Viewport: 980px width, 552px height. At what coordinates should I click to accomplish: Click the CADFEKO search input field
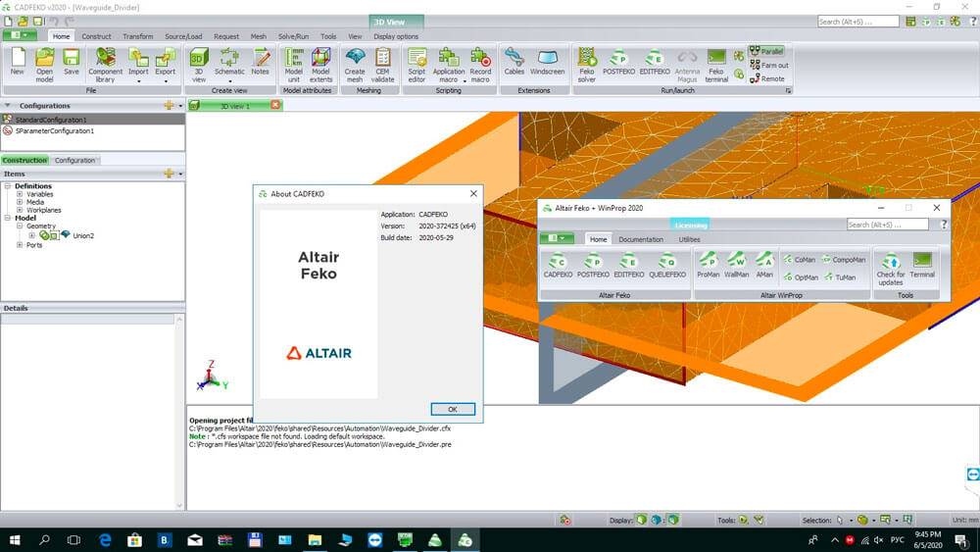point(857,22)
